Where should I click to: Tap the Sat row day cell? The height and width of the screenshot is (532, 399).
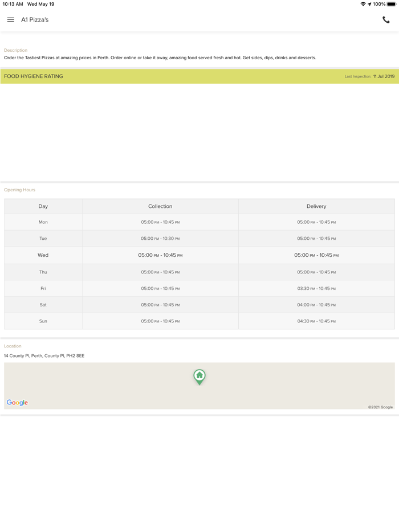[43, 305]
